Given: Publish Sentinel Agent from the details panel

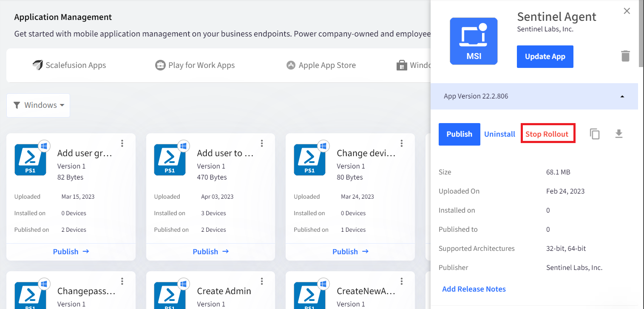Looking at the screenshot, I should [459, 134].
